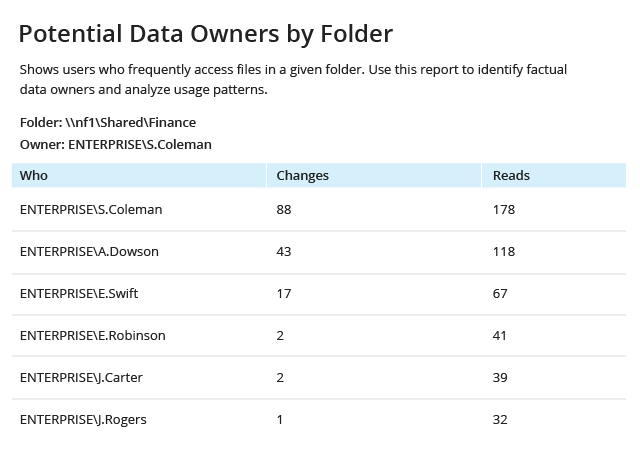Select the ENTERPRISE\E.Robinson user name

[93, 336]
